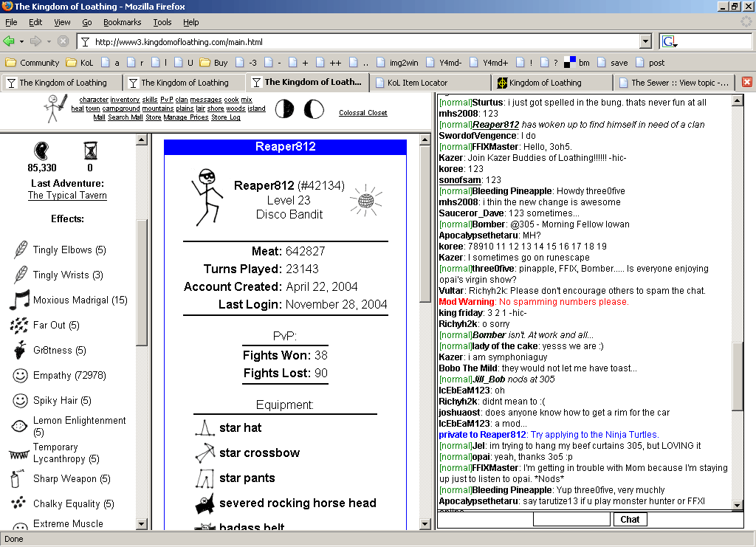The image size is (756, 547).
Task: Click the Tingly Wrists feather icon
Action: tap(20, 275)
